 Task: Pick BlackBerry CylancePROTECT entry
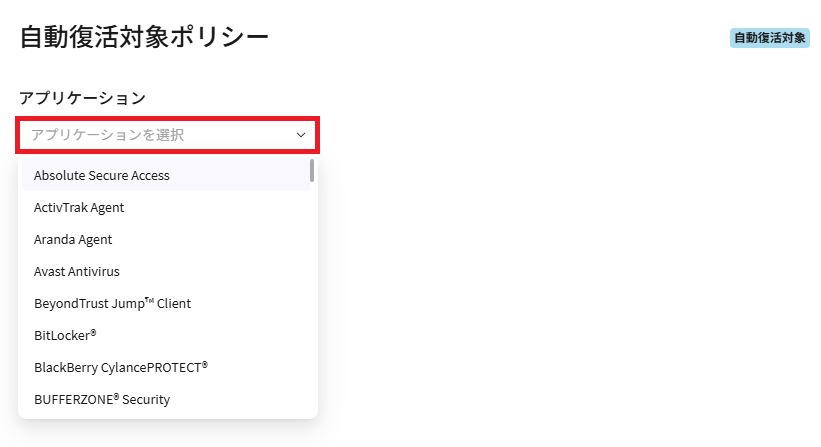[121, 368]
